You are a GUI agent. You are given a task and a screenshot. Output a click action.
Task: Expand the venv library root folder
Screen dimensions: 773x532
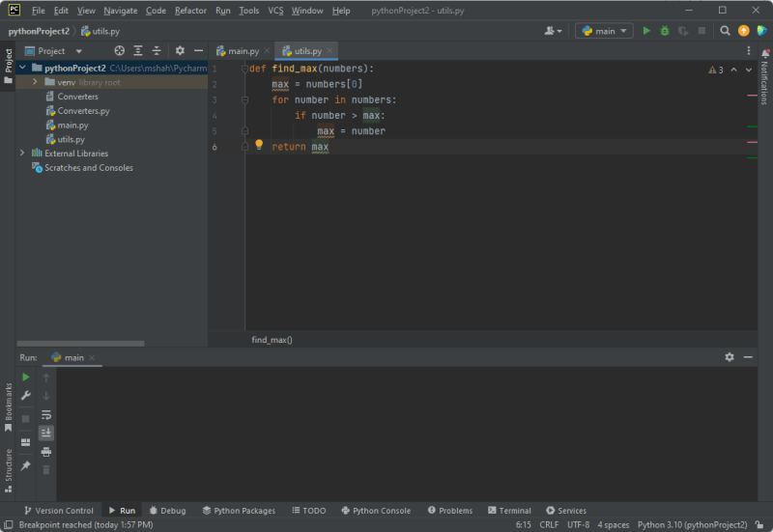pos(35,82)
